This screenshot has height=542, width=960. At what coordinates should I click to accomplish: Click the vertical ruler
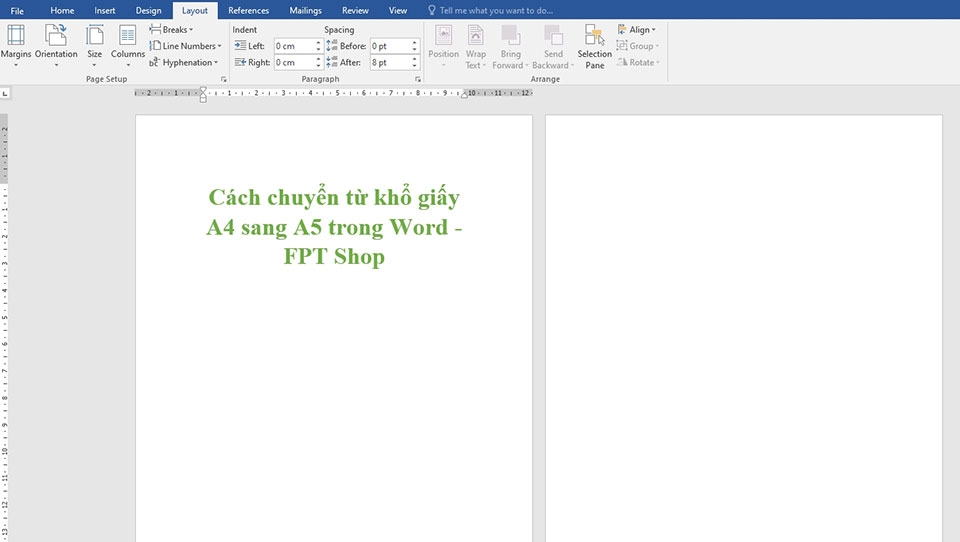tap(4, 328)
